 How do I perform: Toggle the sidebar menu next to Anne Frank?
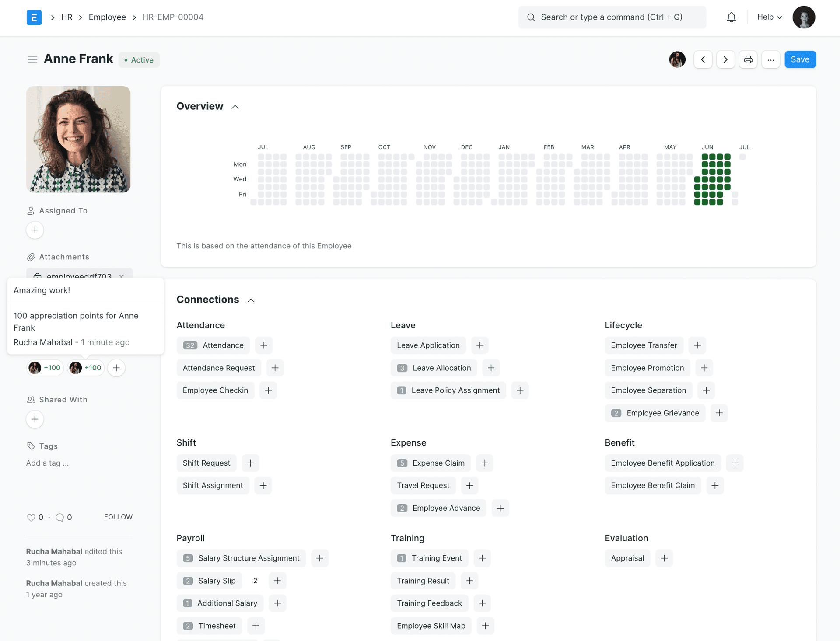click(x=32, y=59)
